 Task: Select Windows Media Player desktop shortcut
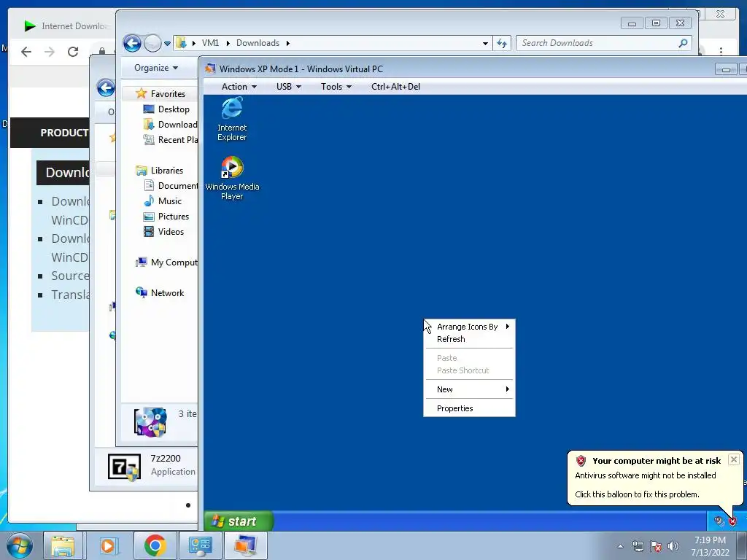pyautogui.click(x=232, y=178)
